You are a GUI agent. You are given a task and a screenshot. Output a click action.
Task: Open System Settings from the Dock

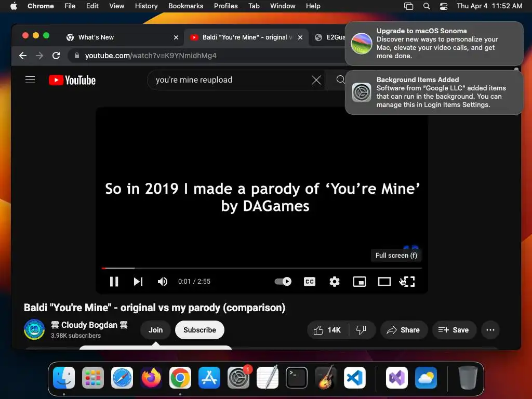(238, 378)
